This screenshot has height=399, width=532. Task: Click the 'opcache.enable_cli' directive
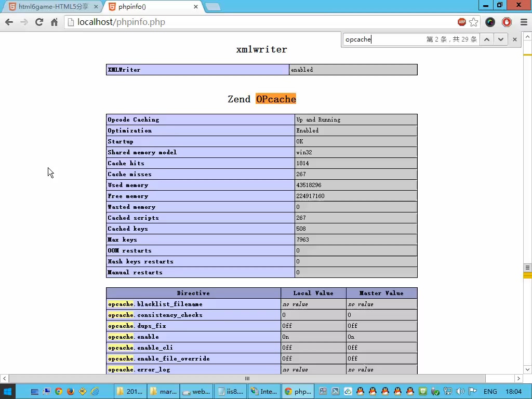point(140,348)
